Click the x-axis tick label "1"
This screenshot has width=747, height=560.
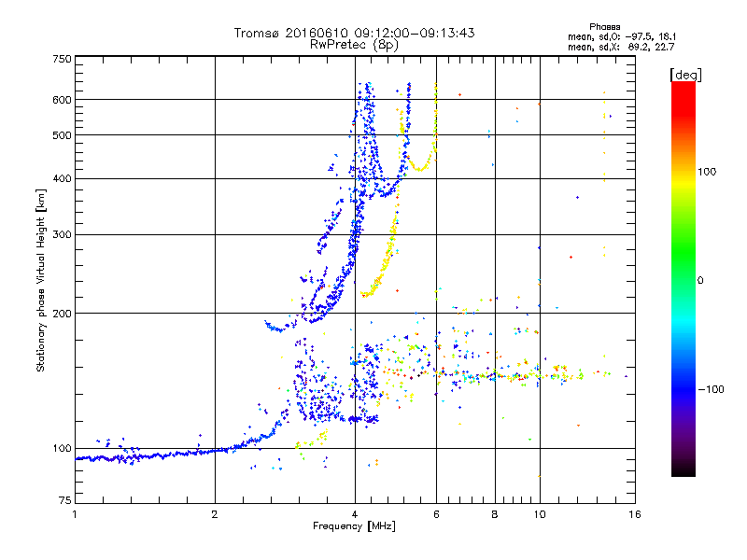tap(75, 514)
